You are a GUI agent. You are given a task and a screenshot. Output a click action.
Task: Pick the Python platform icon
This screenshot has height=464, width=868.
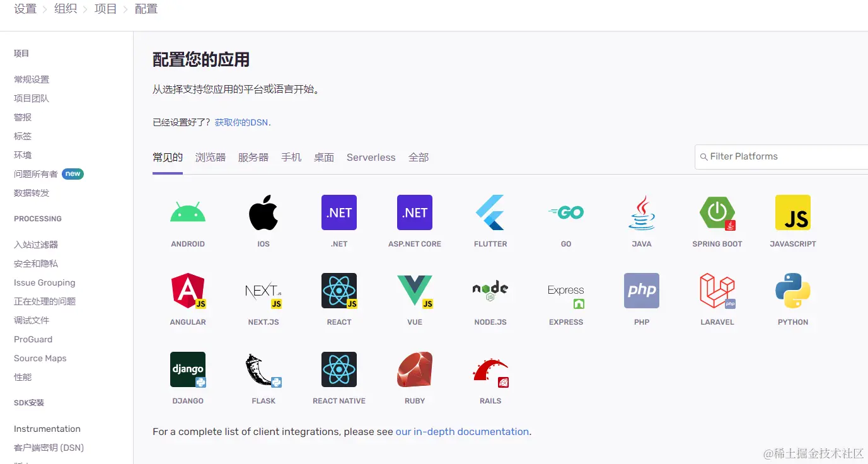[793, 291]
